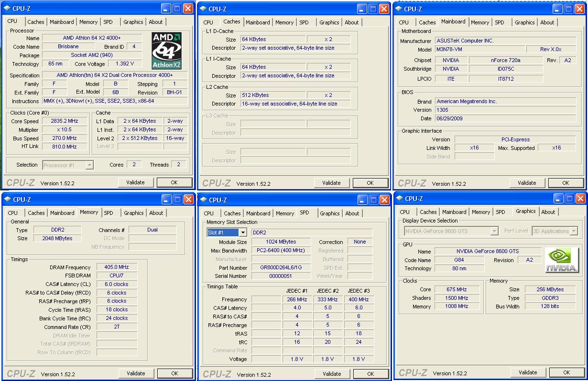The width and height of the screenshot is (588, 381).
Task: Open the Slot #1 dropdown in the SPD window
Action: (x=242, y=233)
